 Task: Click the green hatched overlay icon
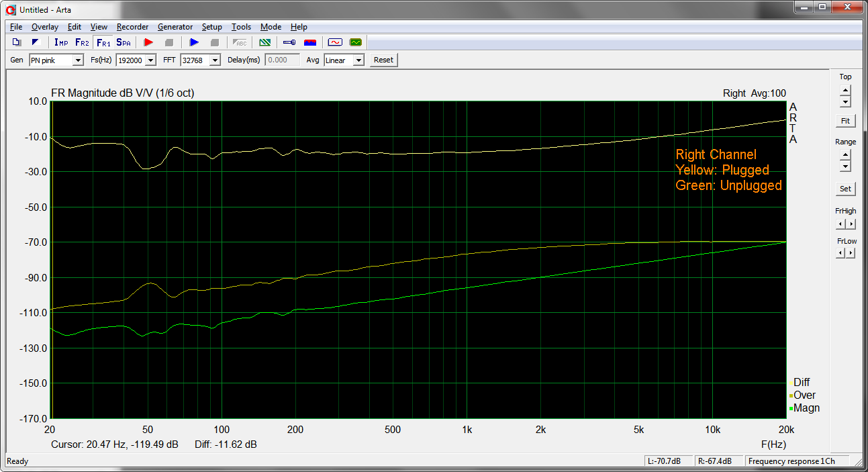(x=265, y=42)
